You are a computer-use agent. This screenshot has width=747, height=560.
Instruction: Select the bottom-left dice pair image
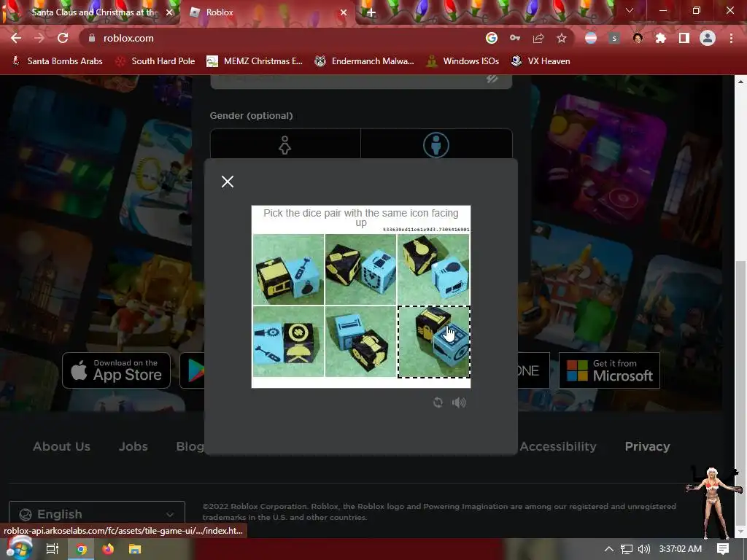[x=288, y=341]
